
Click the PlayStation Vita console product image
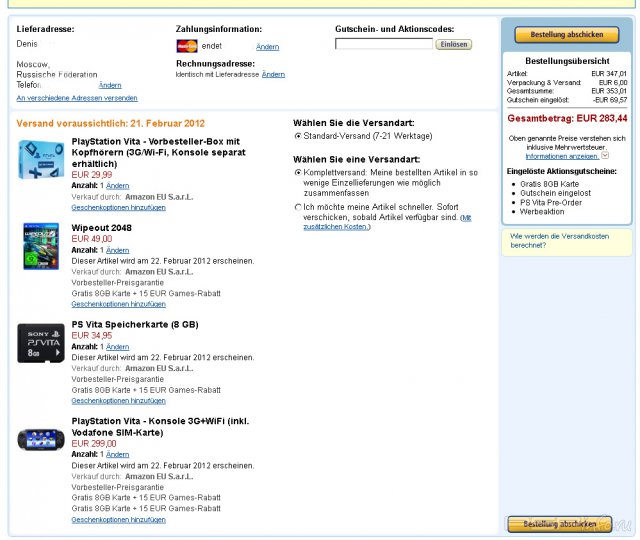click(x=41, y=440)
